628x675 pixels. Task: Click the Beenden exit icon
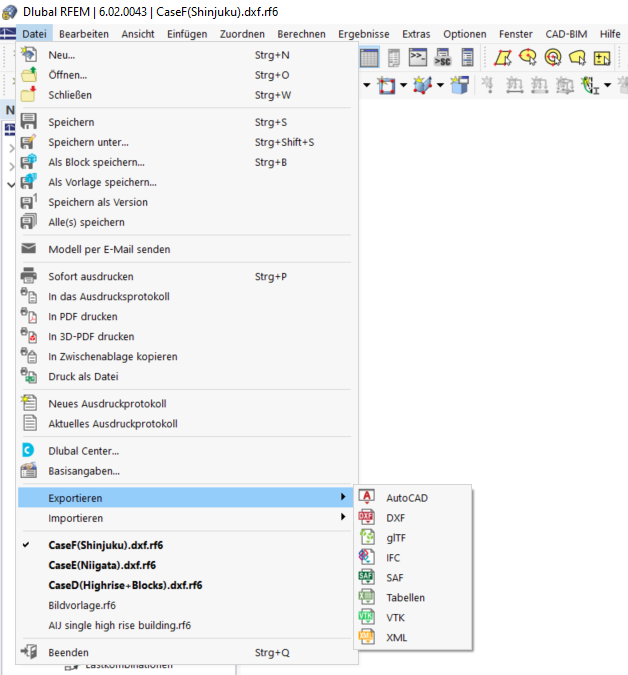[x=29, y=652]
